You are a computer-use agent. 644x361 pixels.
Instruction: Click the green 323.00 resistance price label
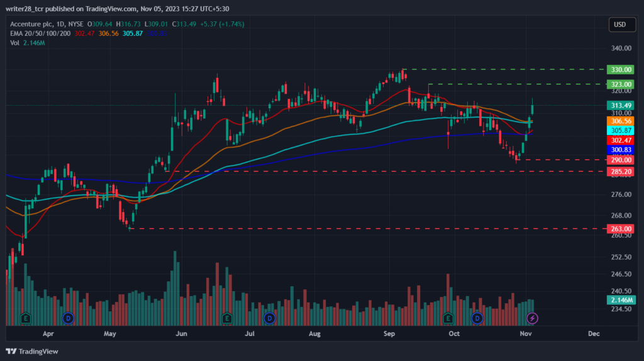point(621,84)
